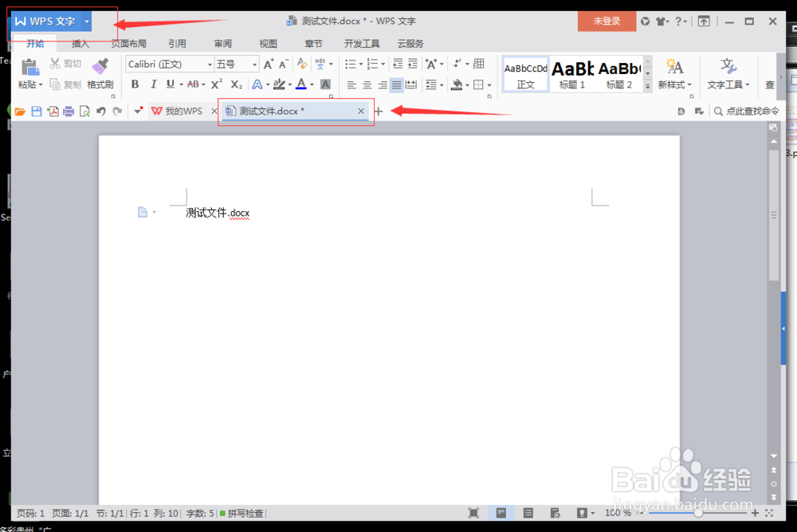Image resolution: width=797 pixels, height=532 pixels.
Task: Toggle spell check (拼写检查) in status bar
Action: [241, 513]
